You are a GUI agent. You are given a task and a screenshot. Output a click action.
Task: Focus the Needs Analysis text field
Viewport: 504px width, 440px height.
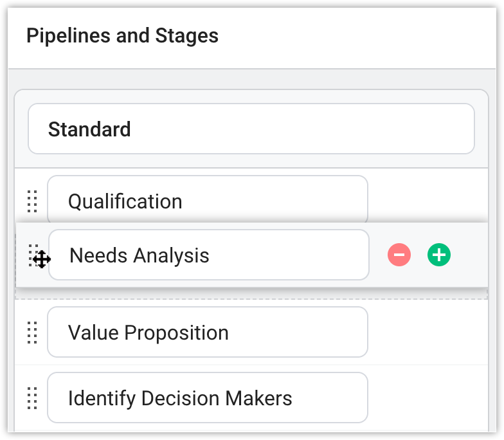point(208,255)
